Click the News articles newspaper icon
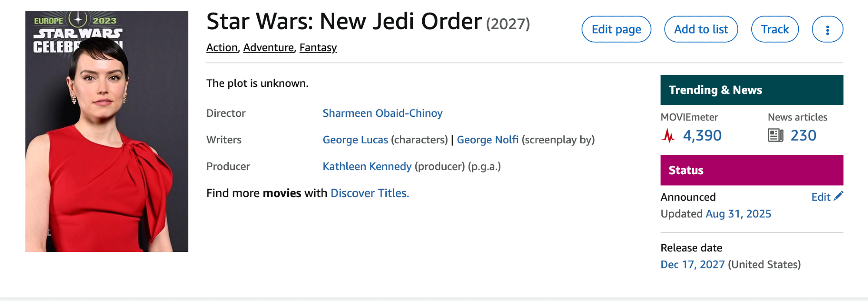The height and width of the screenshot is (301, 868). coord(775,136)
